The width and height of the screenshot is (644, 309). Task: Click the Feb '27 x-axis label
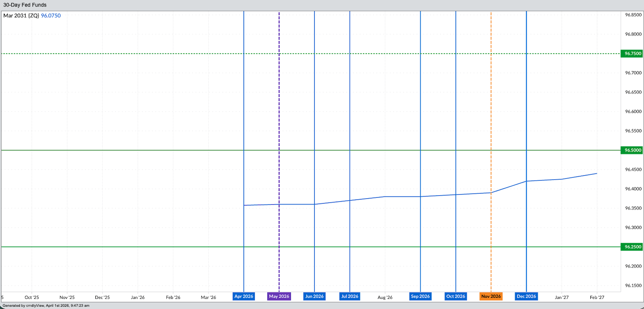597,297
